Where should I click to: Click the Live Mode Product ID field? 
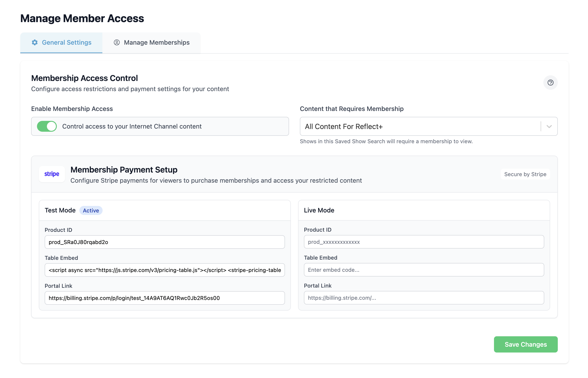coord(424,242)
